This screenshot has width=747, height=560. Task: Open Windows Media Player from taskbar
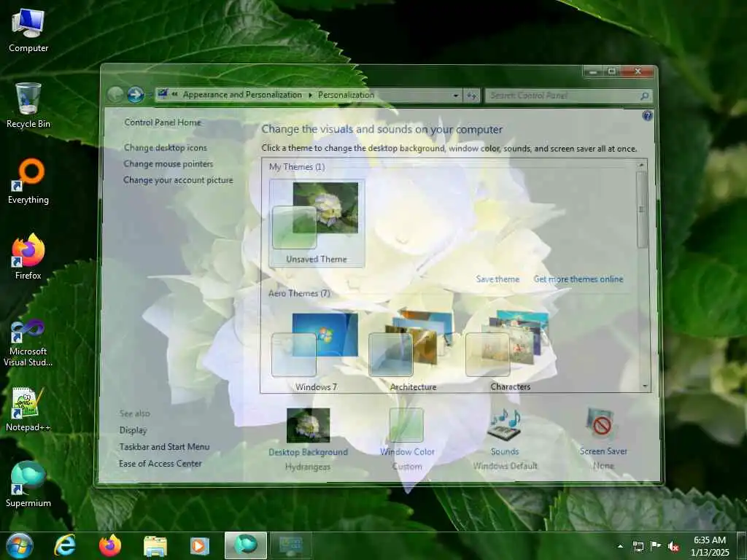[200, 545]
